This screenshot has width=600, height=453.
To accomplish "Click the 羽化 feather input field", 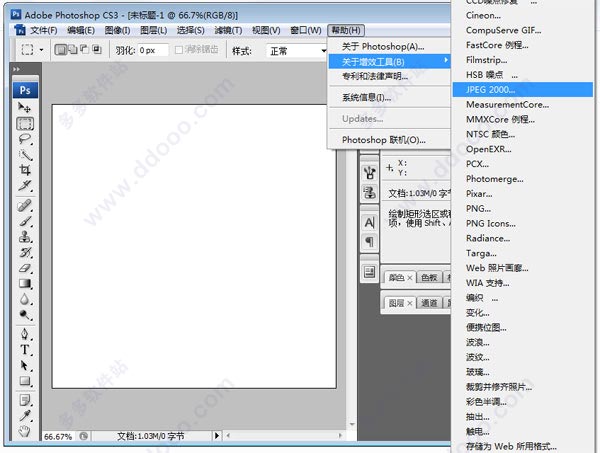I will coord(153,51).
